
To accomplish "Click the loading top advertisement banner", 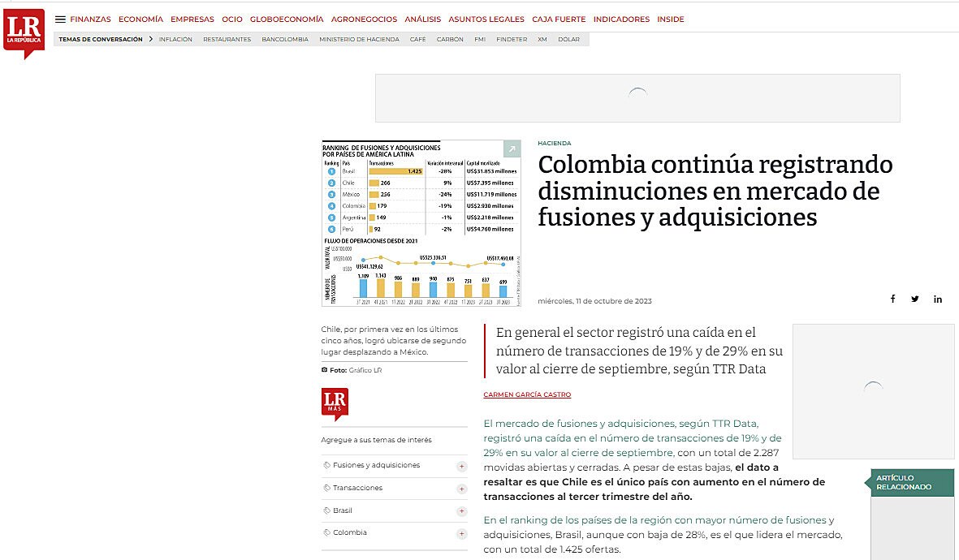I will (x=637, y=98).
